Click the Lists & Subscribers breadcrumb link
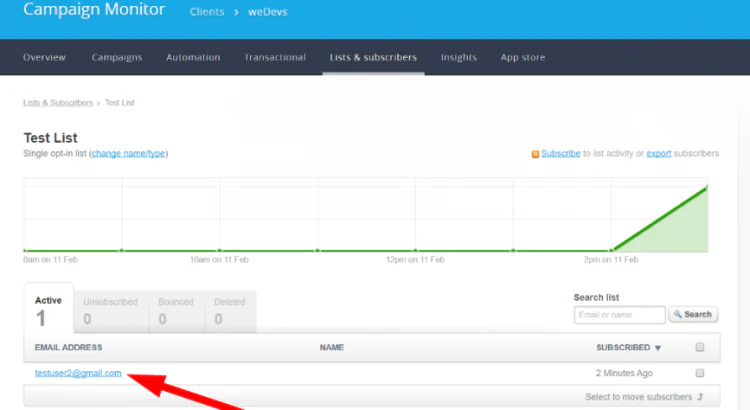The height and width of the screenshot is (410, 750). pyautogui.click(x=58, y=103)
